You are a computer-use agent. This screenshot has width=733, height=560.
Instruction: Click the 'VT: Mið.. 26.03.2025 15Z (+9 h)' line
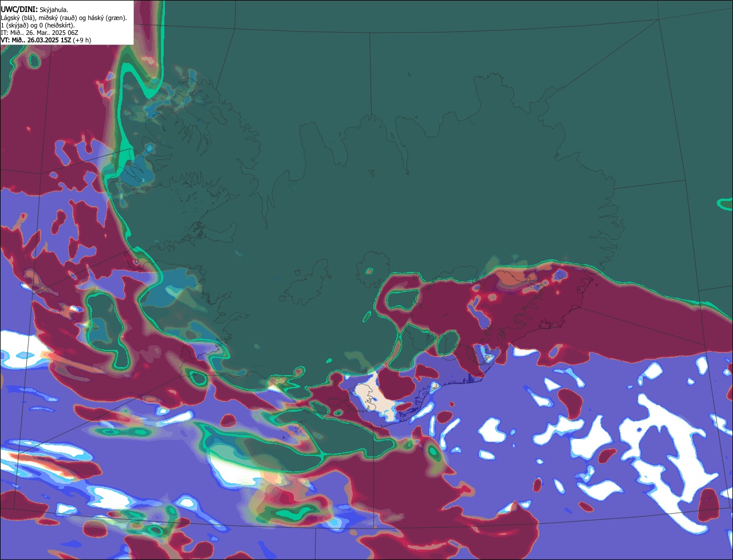point(46,40)
